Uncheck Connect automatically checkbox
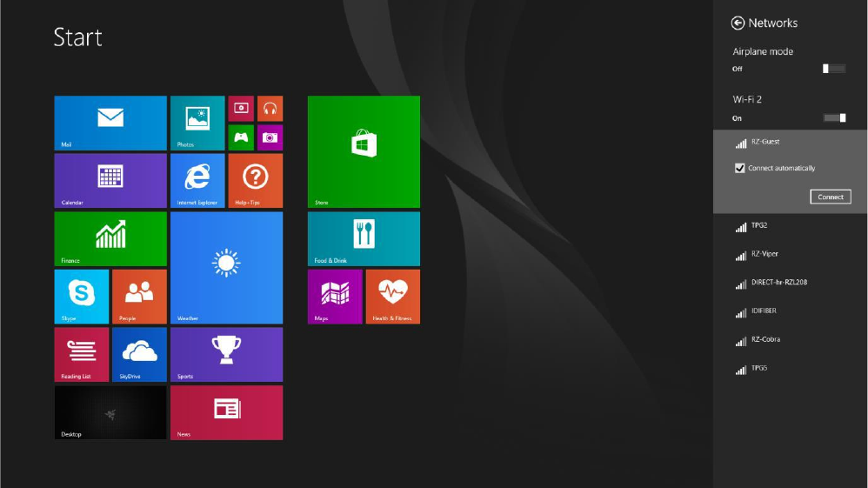 pyautogui.click(x=739, y=168)
